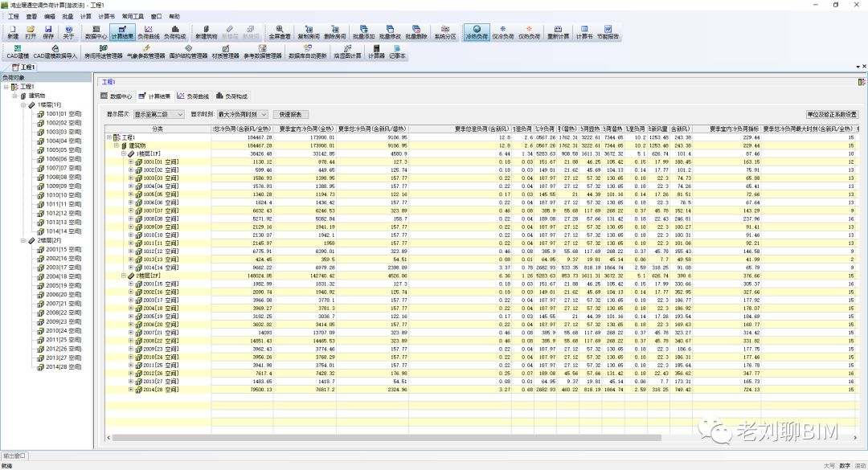Viewport: 868px width, 470px height.
Task: Launch 全屏查看 full-screen view icon
Action: pyautogui.click(x=280, y=32)
